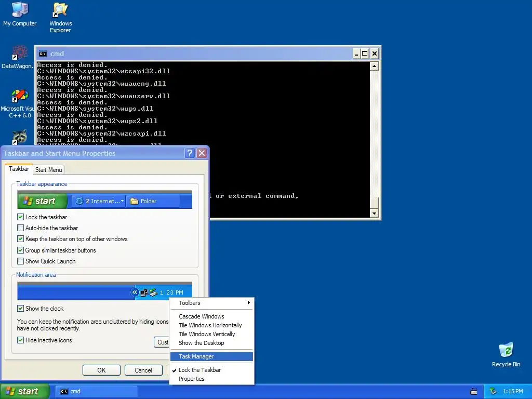This screenshot has height=399, width=532.
Task: Toggle Keep the taskbar on top checkbox
Action: pos(20,239)
